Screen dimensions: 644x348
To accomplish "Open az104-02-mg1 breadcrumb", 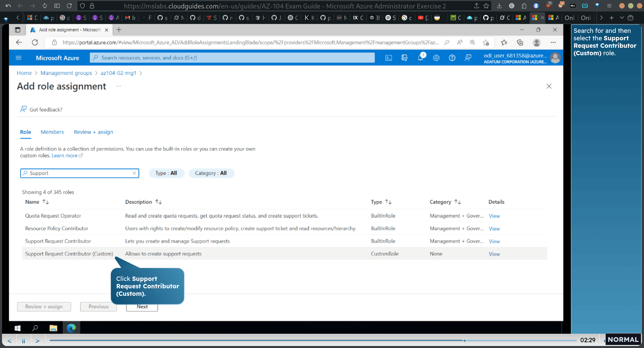I will tap(118, 73).
